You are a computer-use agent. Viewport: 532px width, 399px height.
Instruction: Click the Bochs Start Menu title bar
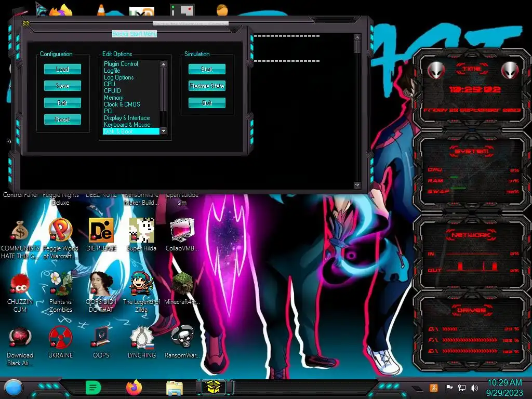click(x=135, y=34)
